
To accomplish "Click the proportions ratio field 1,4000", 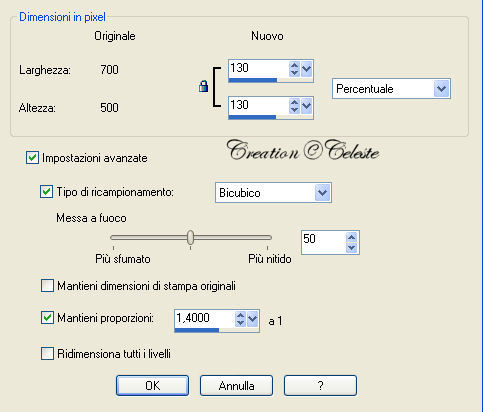I will [204, 318].
